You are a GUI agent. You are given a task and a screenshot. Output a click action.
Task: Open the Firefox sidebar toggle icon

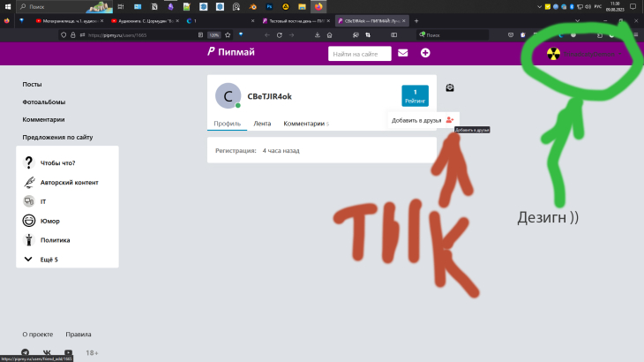(x=393, y=35)
